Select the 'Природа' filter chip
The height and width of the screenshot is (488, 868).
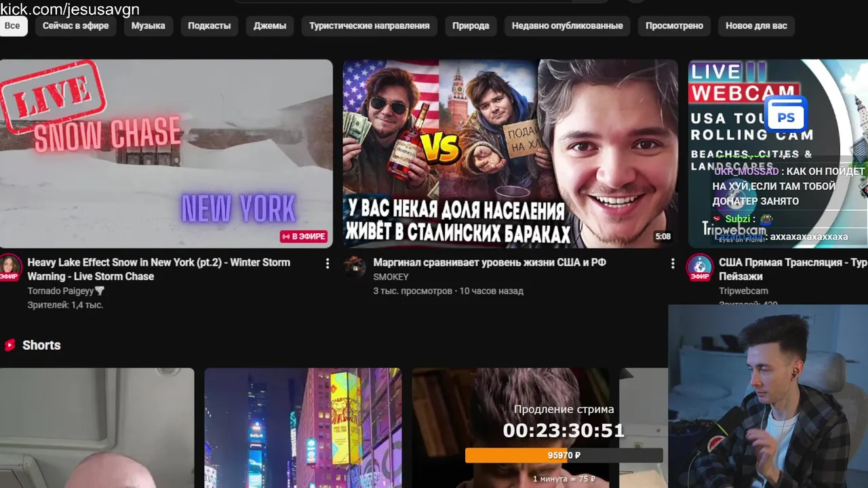point(471,26)
